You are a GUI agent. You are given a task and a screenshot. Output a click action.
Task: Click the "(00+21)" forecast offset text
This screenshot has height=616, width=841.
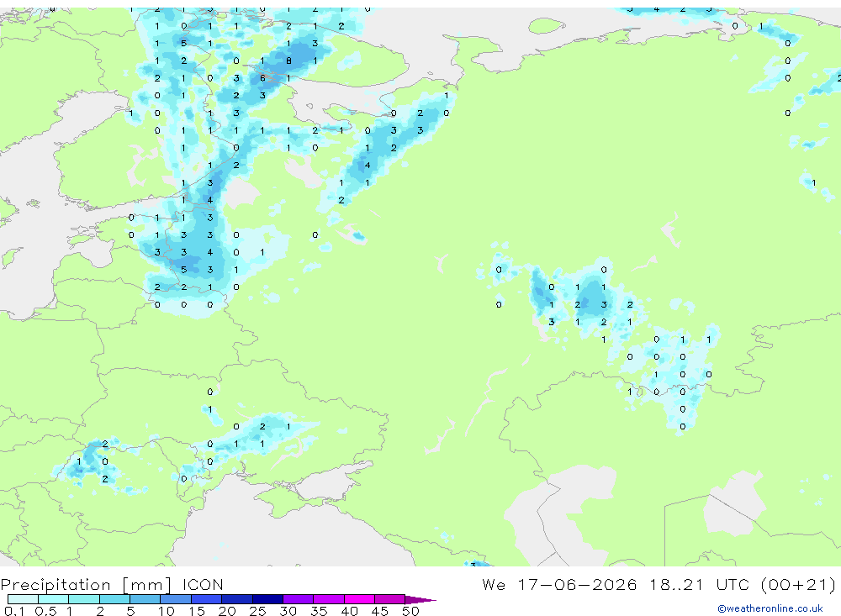798,584
